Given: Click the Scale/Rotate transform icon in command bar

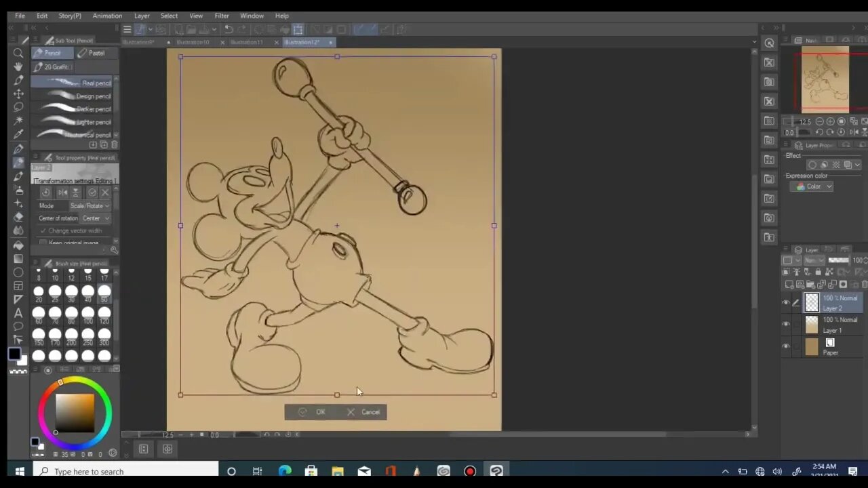Looking at the screenshot, I should pos(298,29).
